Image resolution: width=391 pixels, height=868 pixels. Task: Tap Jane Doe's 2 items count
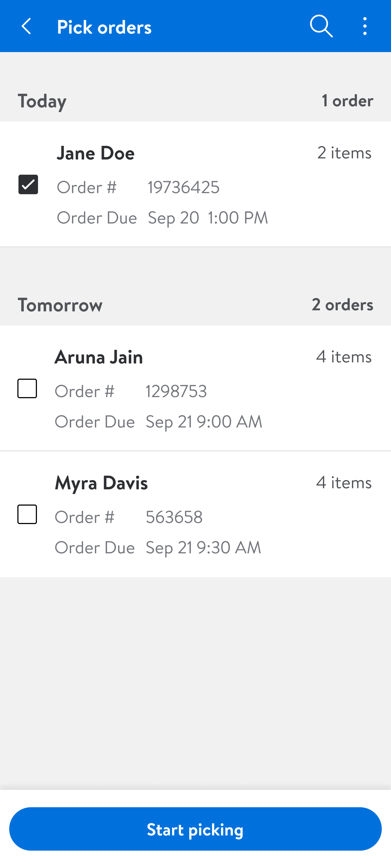click(344, 153)
